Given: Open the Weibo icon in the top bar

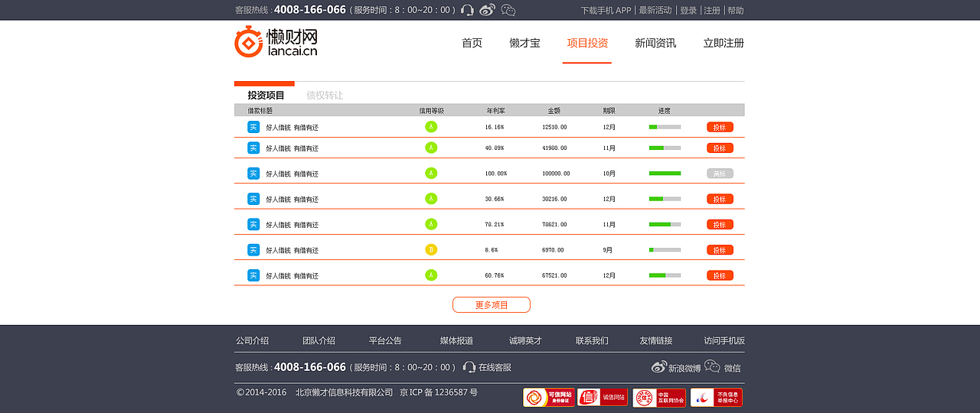Looking at the screenshot, I should point(488,10).
